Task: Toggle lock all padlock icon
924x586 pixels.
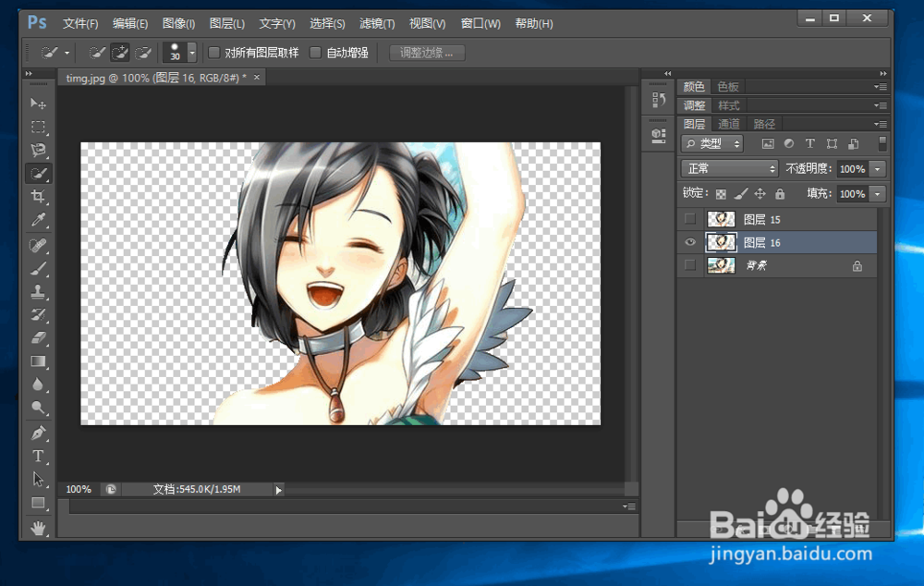Action: point(780,194)
